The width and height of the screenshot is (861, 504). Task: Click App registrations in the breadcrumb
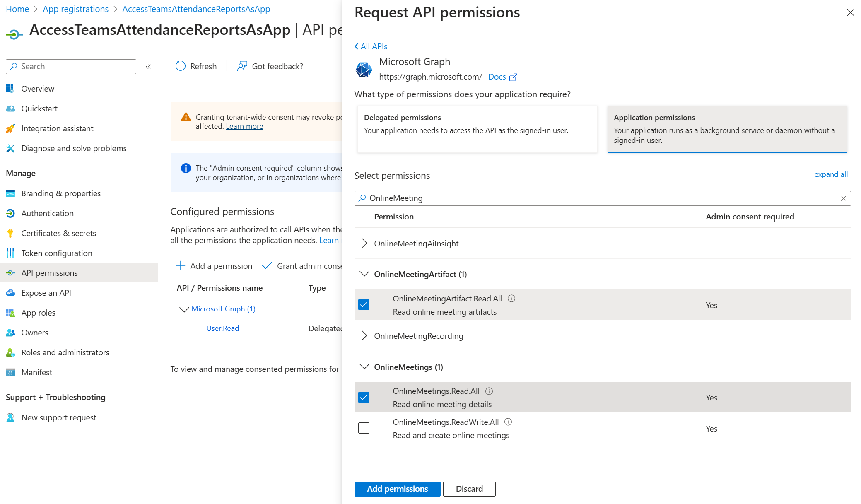coord(75,9)
